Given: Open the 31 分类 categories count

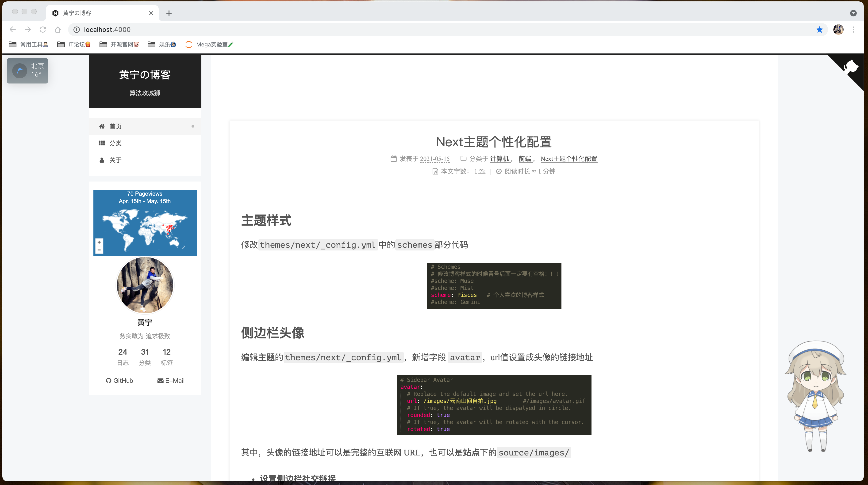Looking at the screenshot, I should pos(145,357).
